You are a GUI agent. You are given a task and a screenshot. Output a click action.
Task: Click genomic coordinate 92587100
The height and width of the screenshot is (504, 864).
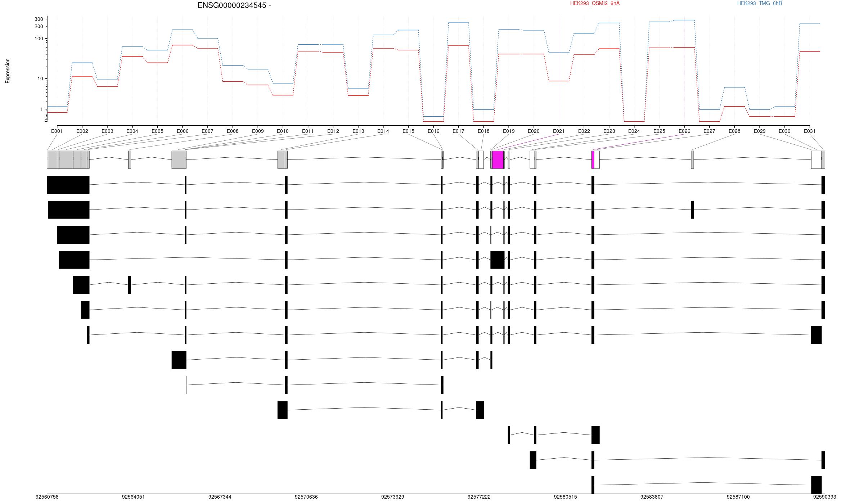coord(738,497)
